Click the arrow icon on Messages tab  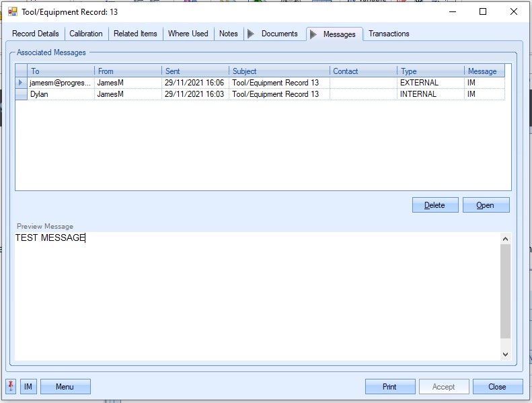(313, 34)
